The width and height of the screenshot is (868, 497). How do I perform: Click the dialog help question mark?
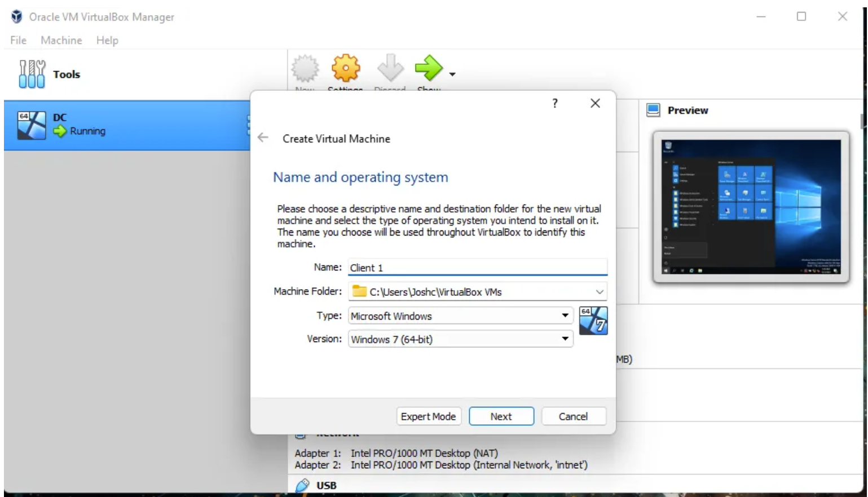pos(555,103)
